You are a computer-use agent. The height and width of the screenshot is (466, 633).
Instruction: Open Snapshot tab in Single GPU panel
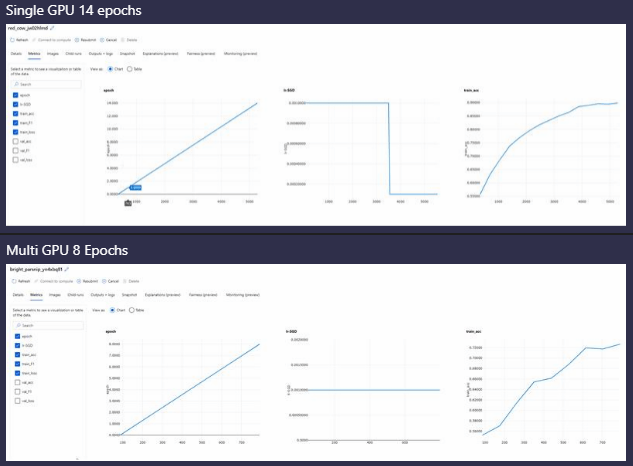128,54
